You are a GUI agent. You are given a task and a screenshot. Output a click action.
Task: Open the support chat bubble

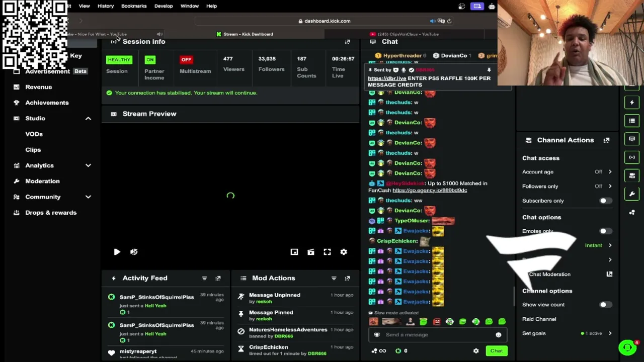pyautogui.click(x=627, y=347)
